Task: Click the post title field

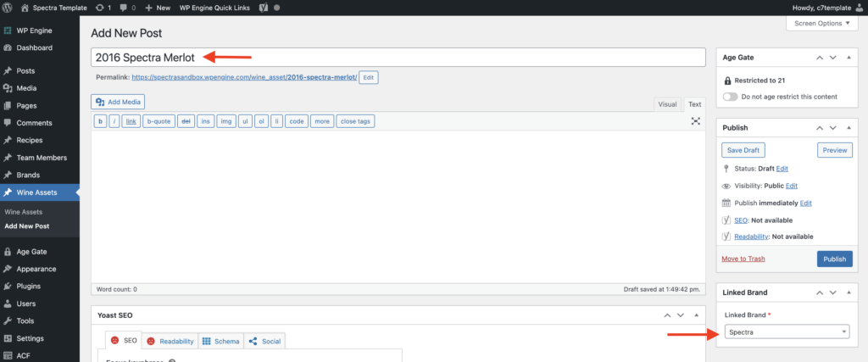Action: (398, 57)
